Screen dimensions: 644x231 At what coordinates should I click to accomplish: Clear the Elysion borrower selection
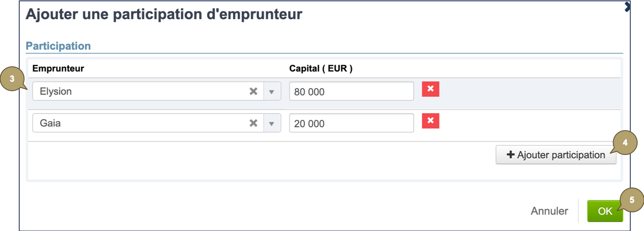pos(253,92)
